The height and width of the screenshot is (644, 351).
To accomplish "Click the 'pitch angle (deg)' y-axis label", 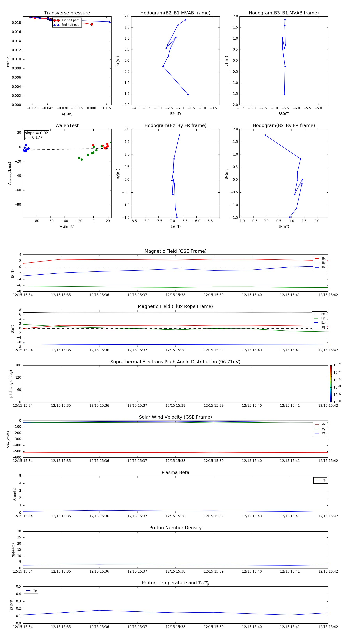I will (11, 384).
